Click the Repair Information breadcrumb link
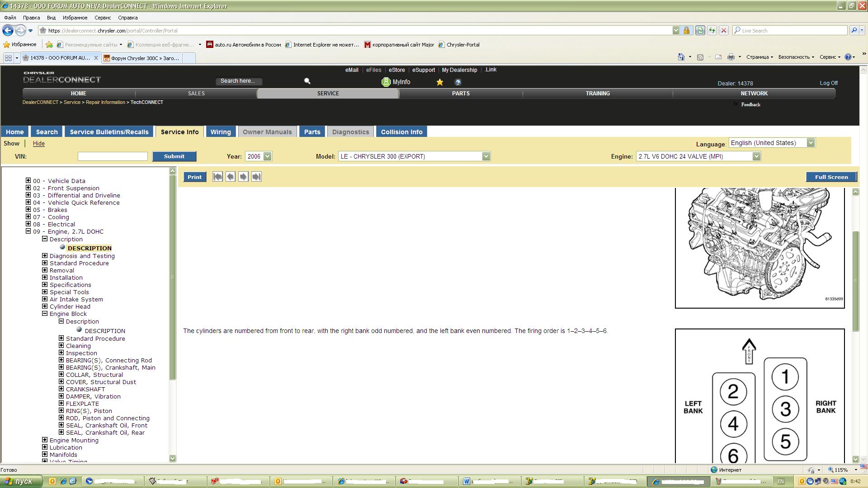 (x=105, y=102)
